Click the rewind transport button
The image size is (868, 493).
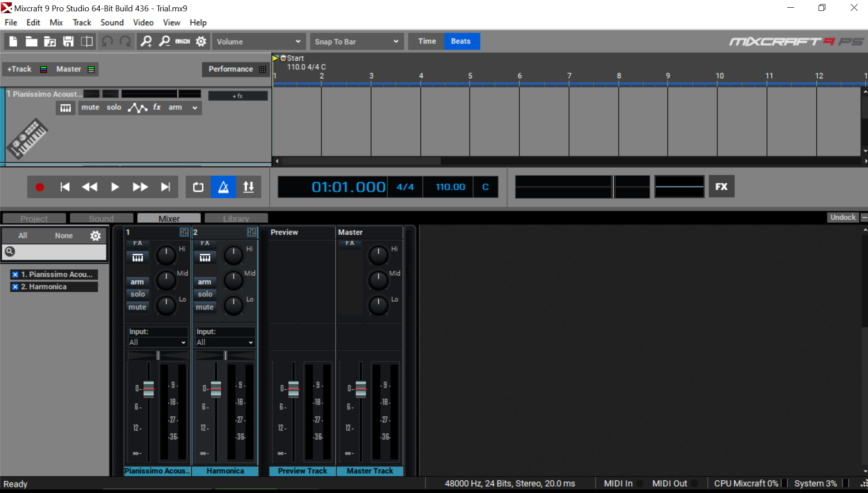point(89,187)
